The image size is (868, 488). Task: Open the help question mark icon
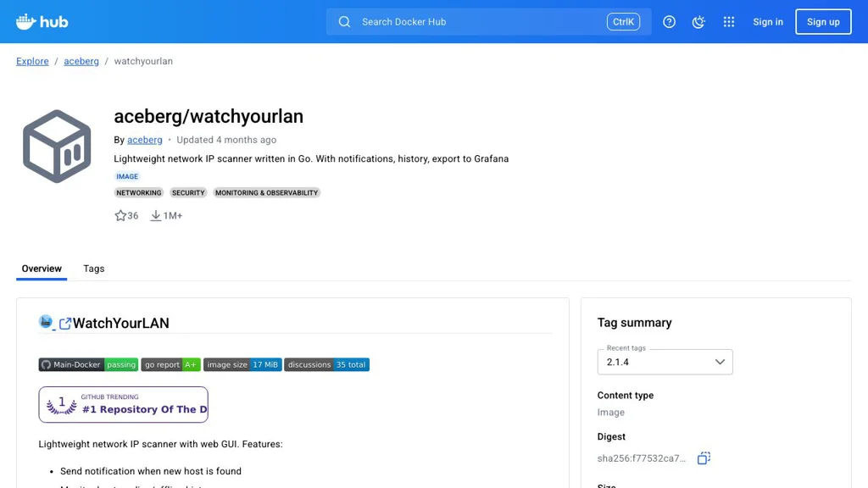tap(670, 21)
